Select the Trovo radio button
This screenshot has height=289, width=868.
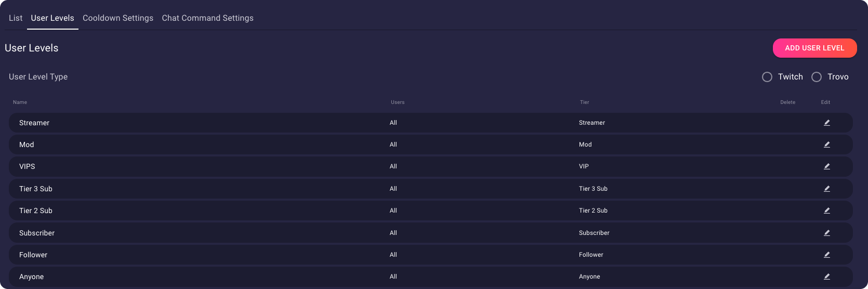817,77
